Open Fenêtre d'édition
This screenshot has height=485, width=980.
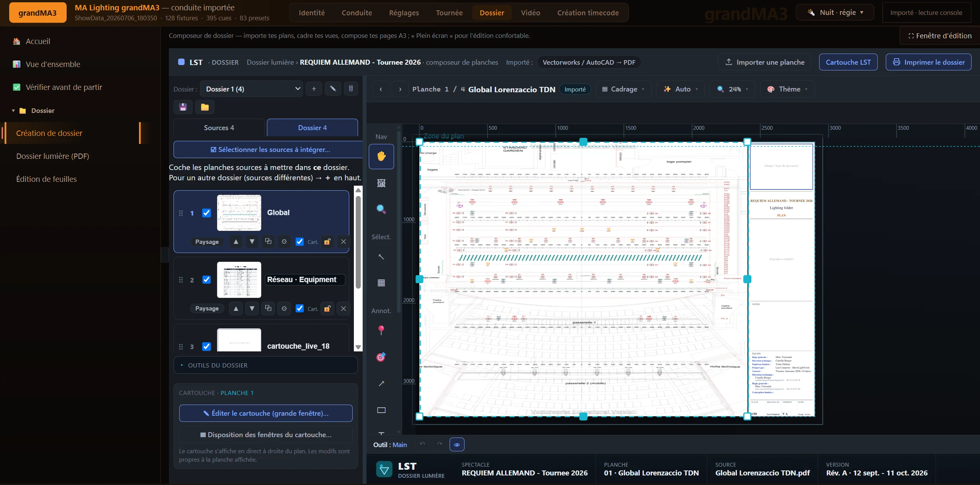click(x=940, y=36)
